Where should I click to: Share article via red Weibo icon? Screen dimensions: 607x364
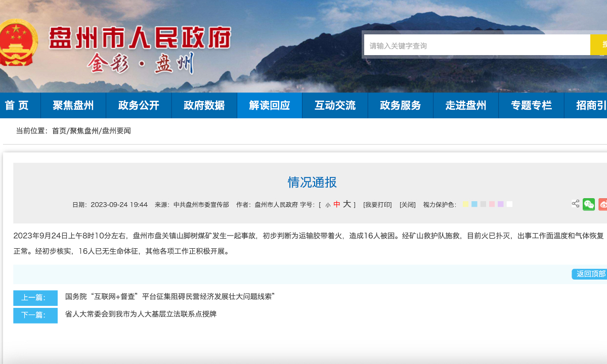tap(603, 204)
